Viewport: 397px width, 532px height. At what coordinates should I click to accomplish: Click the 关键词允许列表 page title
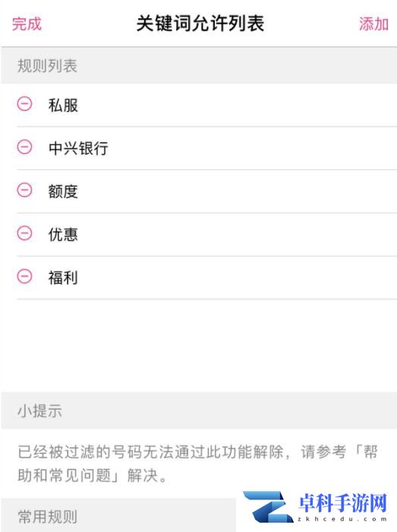pyautogui.click(x=200, y=24)
